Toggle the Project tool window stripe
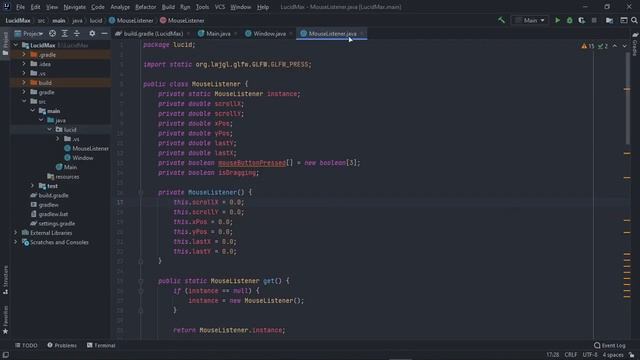Screen dimensions: 640x360 (5, 44)
